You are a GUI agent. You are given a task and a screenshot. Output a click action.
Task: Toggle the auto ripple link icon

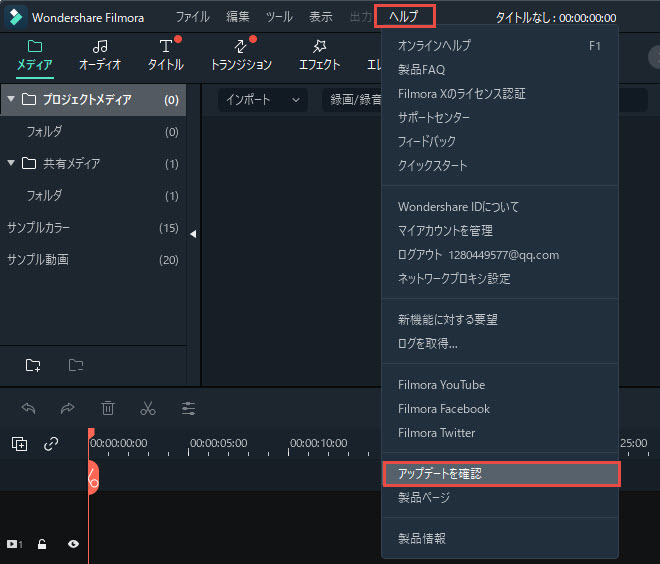[51, 444]
